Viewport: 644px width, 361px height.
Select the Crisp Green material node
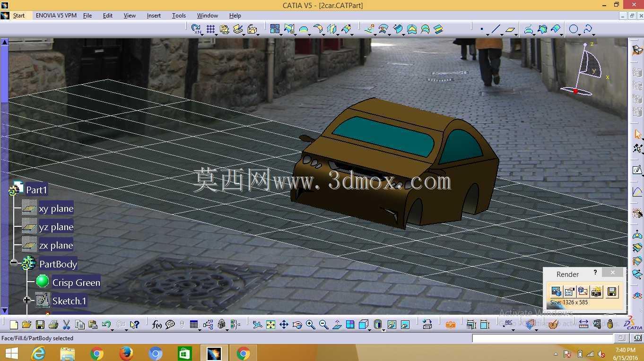[x=76, y=283]
